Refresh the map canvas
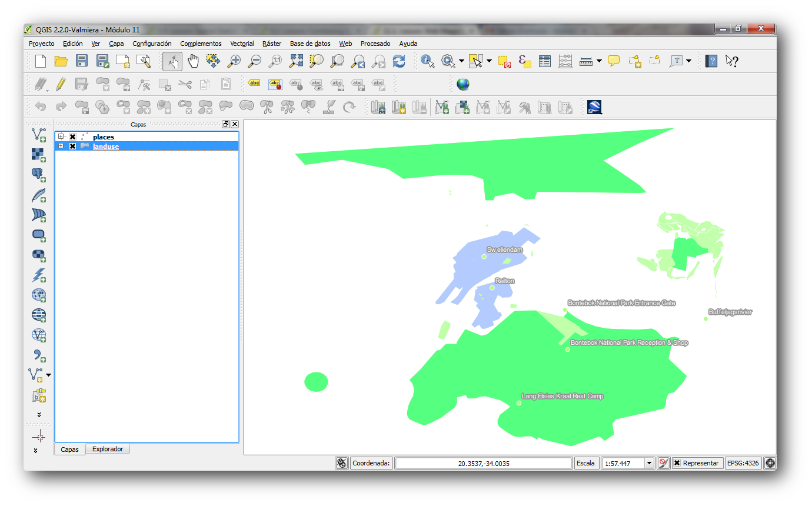 pyautogui.click(x=399, y=61)
